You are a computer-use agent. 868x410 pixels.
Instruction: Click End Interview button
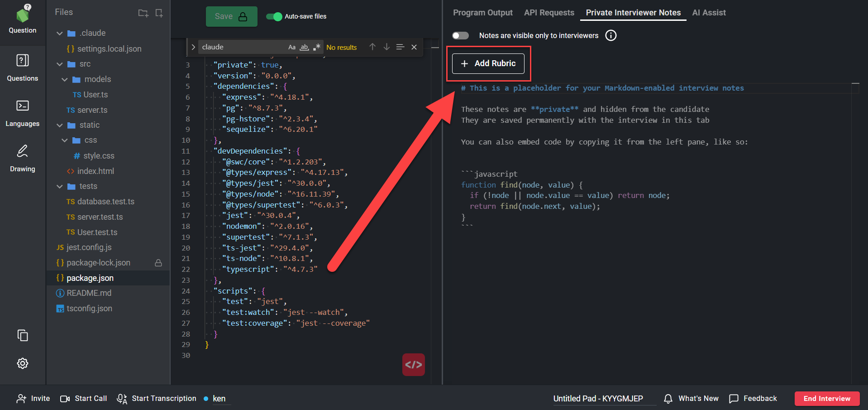pos(827,399)
